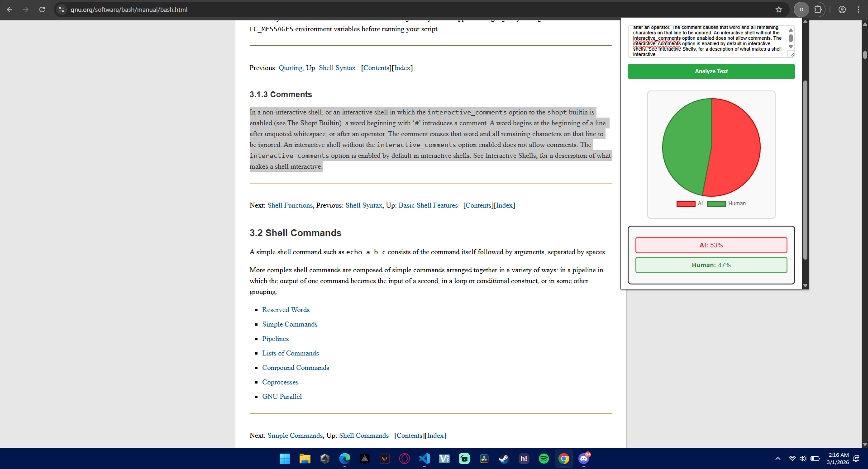Open Opera GX from the taskbar
This screenshot has width=868, height=469.
[404, 459]
